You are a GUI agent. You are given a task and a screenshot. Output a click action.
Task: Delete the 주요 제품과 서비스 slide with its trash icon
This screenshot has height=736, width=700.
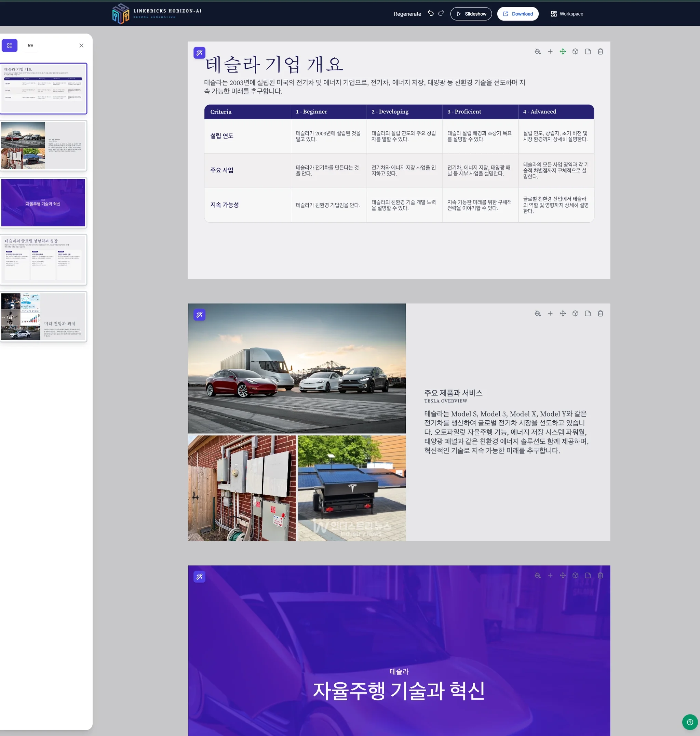(x=601, y=313)
